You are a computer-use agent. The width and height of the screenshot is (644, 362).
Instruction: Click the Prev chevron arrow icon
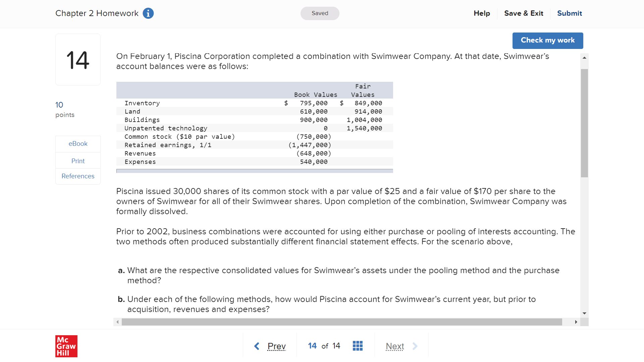coord(257,346)
